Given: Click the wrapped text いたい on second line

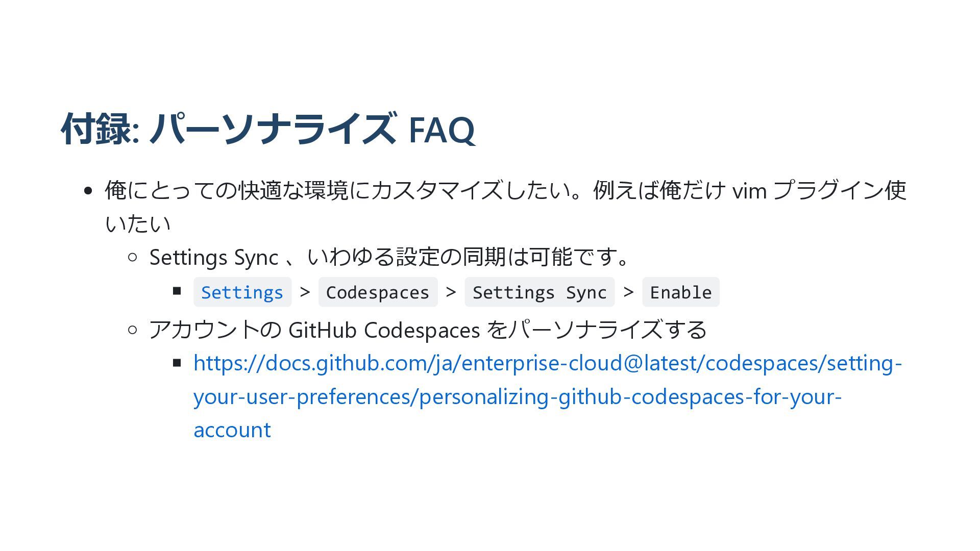Looking at the screenshot, I should point(138,224).
